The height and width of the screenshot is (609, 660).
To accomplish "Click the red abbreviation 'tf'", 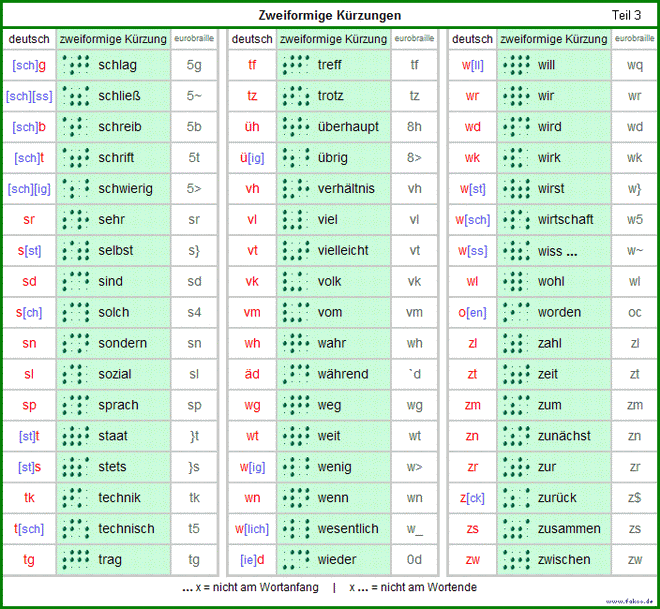I will (252, 65).
